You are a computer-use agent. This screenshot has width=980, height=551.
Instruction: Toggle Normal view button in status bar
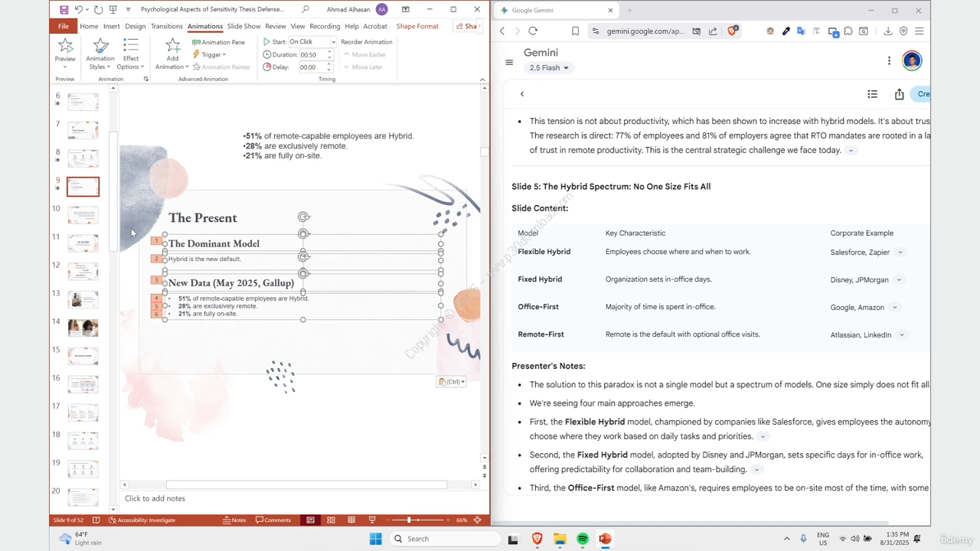pyautogui.click(x=310, y=520)
